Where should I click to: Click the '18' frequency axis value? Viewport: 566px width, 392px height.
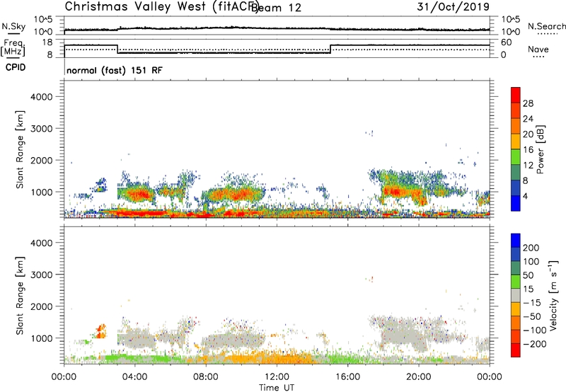[x=47, y=42]
